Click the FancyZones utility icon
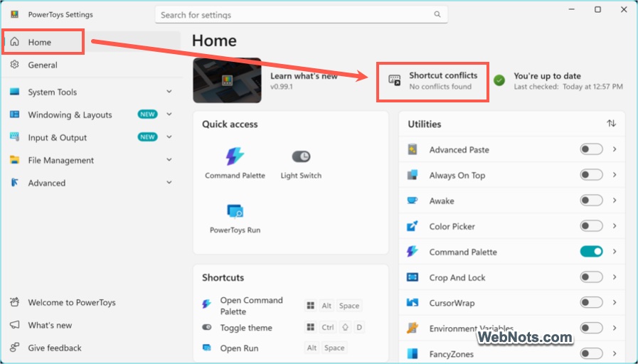 (x=413, y=353)
